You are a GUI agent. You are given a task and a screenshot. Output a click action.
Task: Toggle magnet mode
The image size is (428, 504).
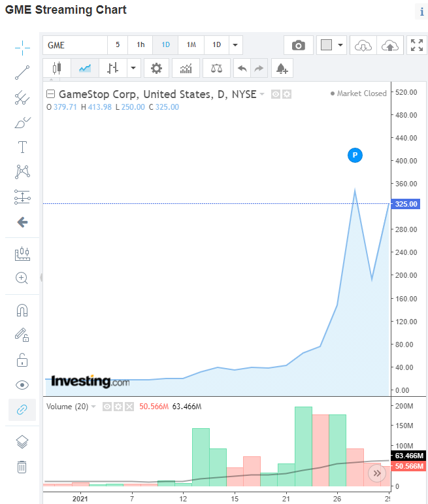pos(22,310)
